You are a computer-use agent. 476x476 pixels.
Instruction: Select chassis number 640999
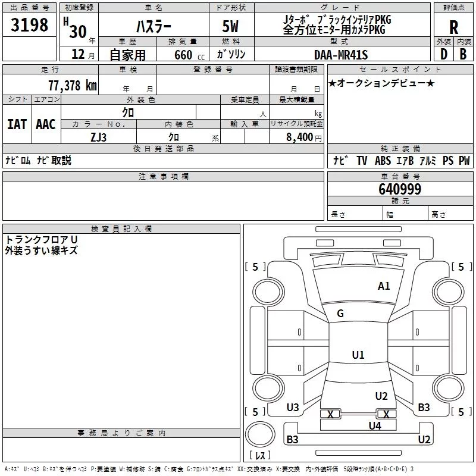point(400,189)
